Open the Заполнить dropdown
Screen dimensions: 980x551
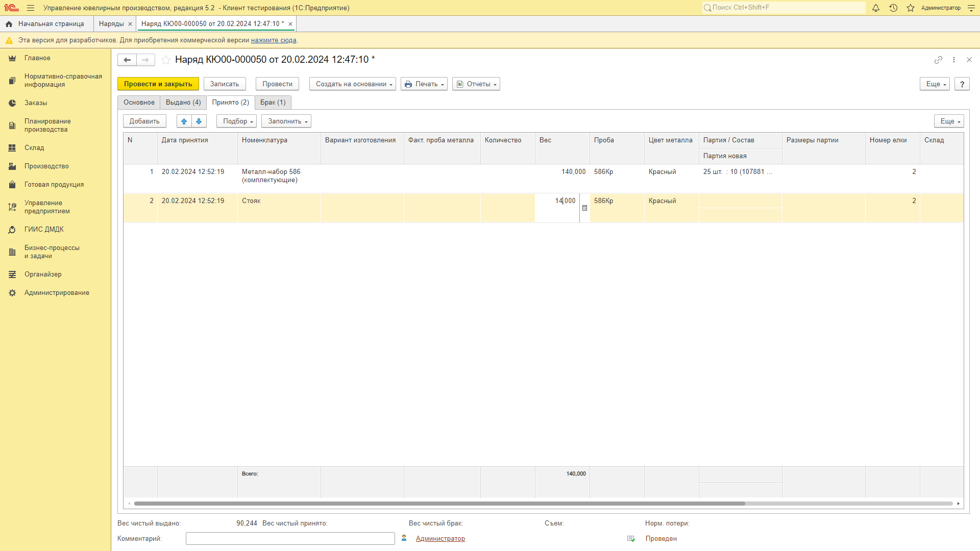click(286, 121)
